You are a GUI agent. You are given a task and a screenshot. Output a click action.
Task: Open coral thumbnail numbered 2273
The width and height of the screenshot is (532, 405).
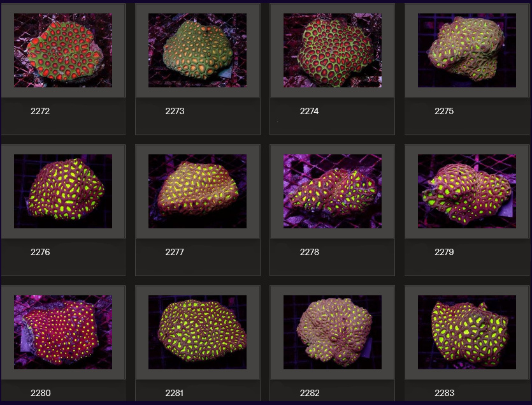pos(198,50)
